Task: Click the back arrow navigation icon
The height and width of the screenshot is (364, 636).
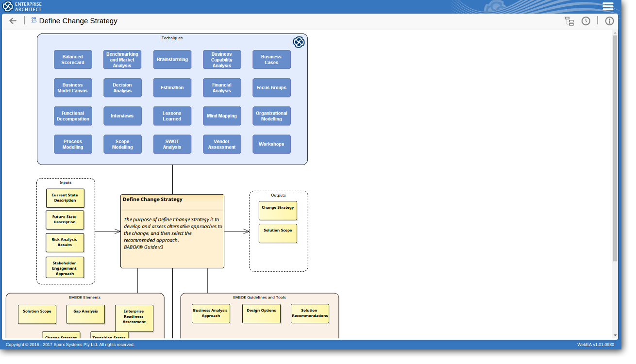Action: tap(13, 21)
